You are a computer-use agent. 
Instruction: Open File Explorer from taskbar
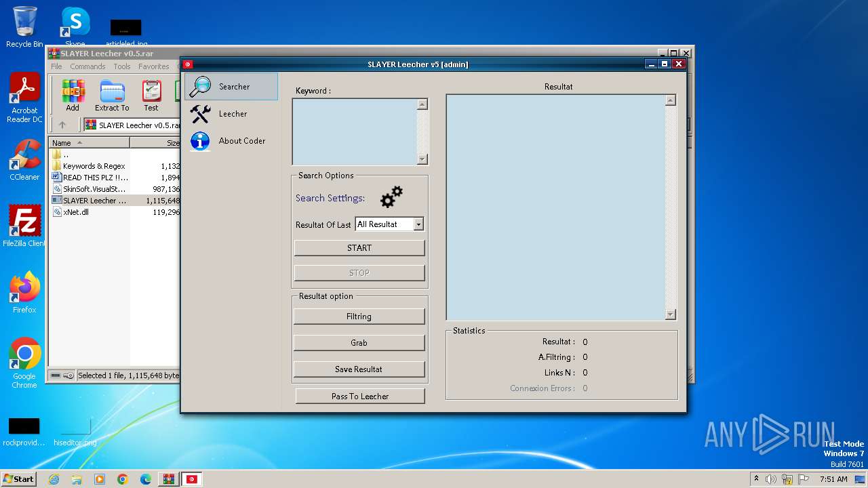(77, 479)
